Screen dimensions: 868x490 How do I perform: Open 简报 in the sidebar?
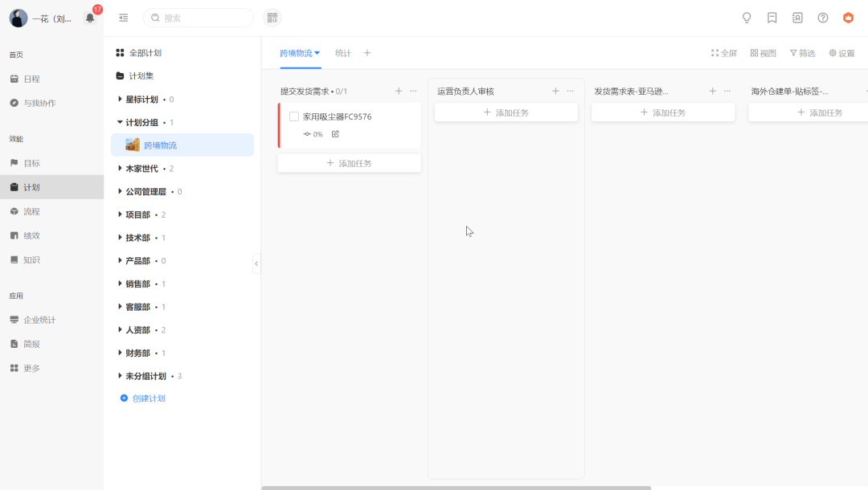(x=52, y=344)
